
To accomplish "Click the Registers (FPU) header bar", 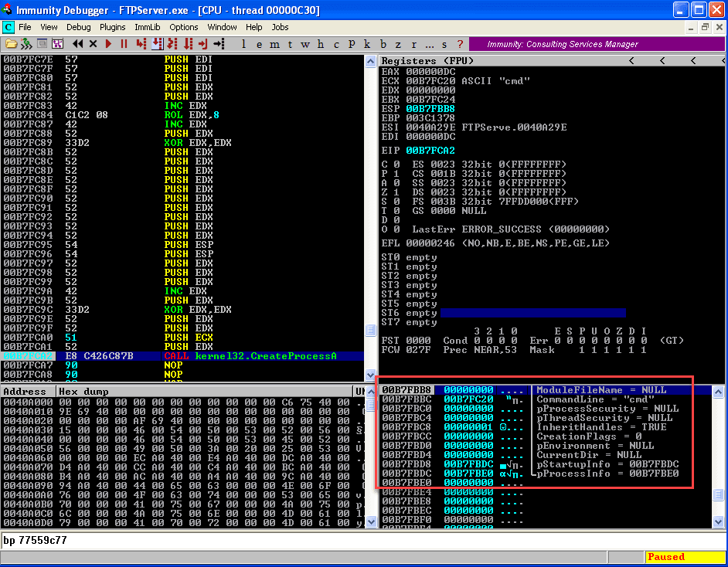I will pyautogui.click(x=553, y=61).
